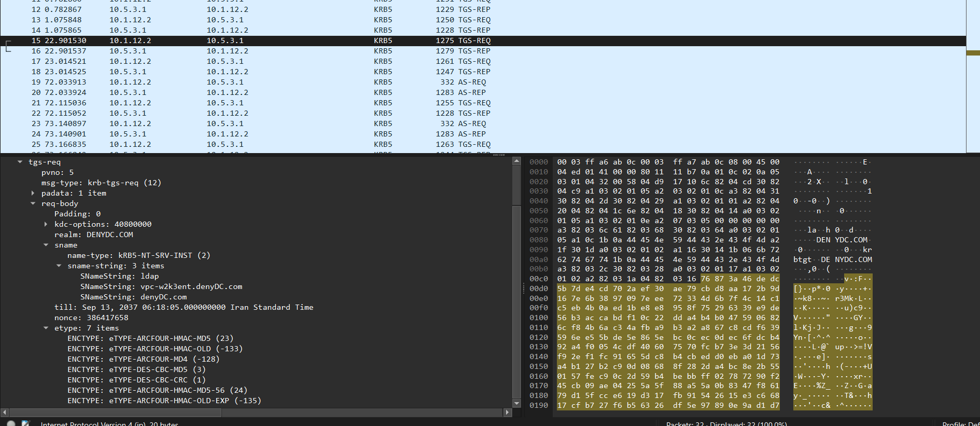Click the details pane horizontal scroll-left arrow
This screenshot has height=426, width=980.
pyautogui.click(x=5, y=413)
